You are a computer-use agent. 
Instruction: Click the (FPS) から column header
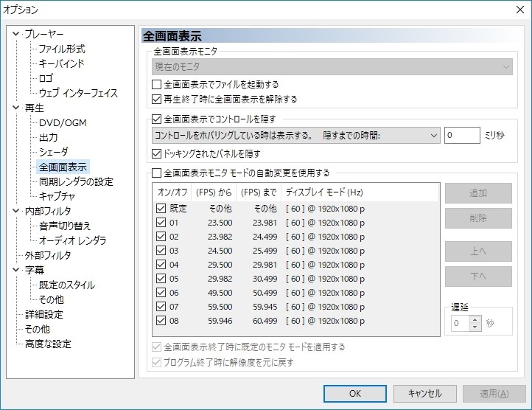pos(214,192)
